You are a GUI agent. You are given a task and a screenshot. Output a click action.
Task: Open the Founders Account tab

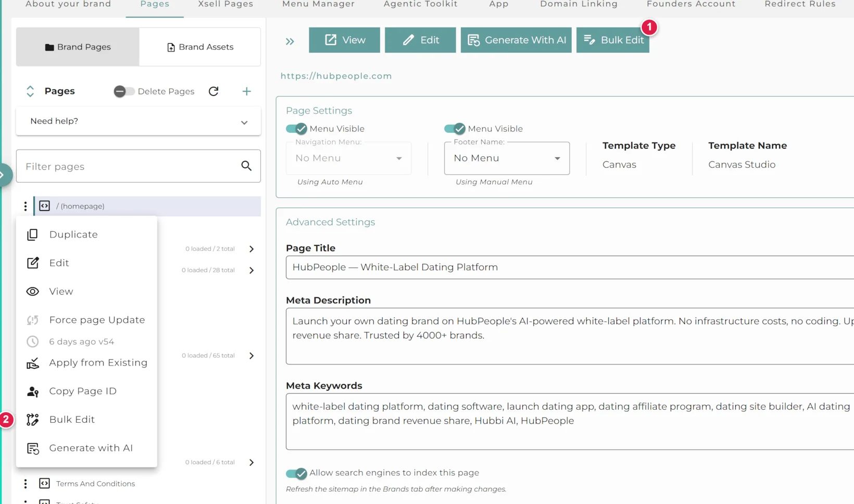[691, 4]
